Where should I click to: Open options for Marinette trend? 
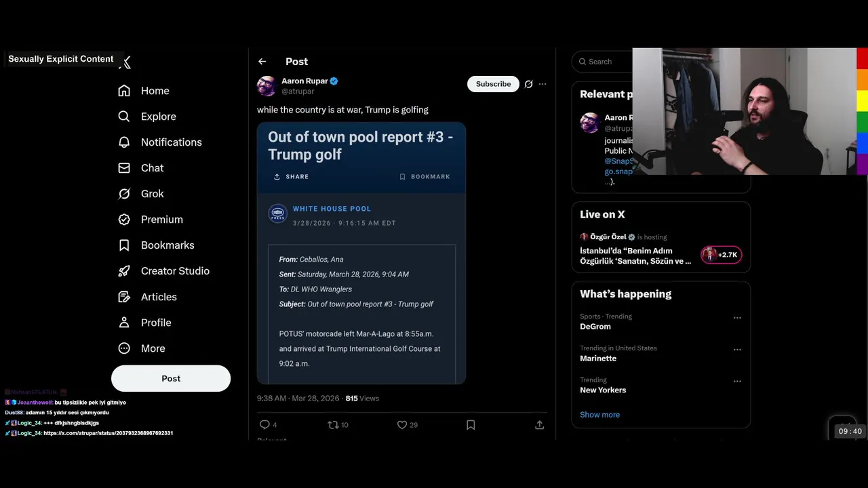(737, 350)
